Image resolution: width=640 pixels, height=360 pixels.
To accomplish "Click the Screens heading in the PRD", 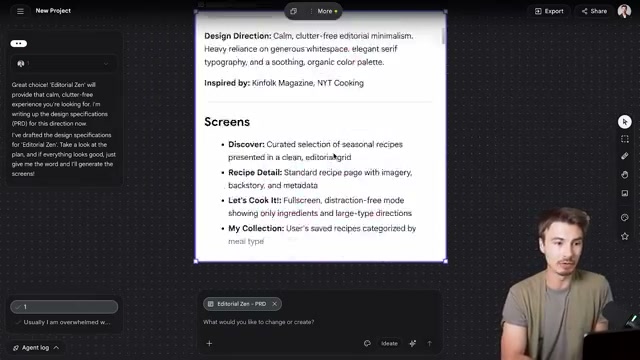I will pyautogui.click(x=227, y=122).
